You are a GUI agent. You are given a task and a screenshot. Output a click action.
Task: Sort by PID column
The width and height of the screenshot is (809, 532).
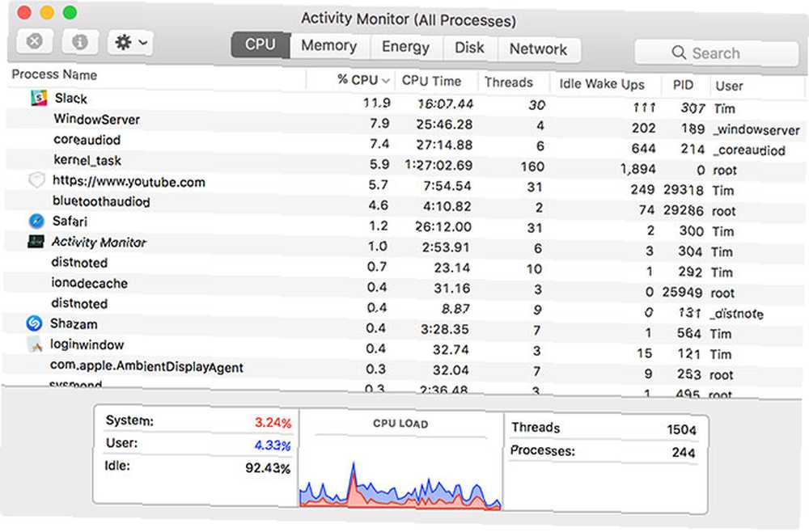(x=683, y=85)
